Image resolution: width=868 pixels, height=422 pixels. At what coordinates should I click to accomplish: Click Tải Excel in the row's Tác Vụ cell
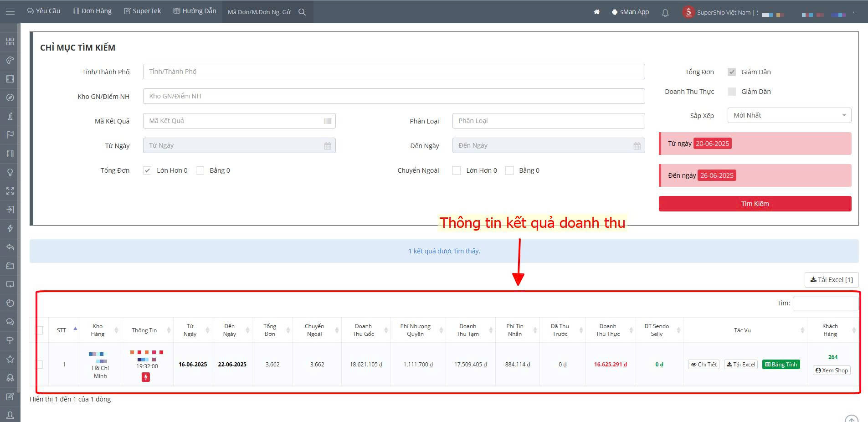pyautogui.click(x=740, y=365)
